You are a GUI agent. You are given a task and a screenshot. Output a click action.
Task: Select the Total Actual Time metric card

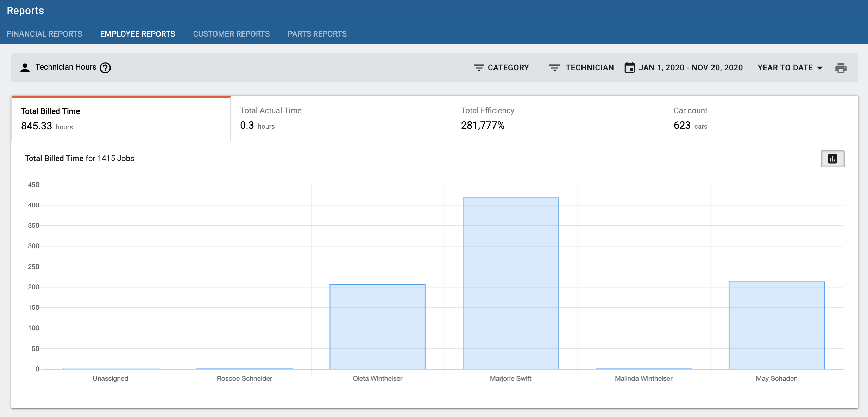coord(341,118)
